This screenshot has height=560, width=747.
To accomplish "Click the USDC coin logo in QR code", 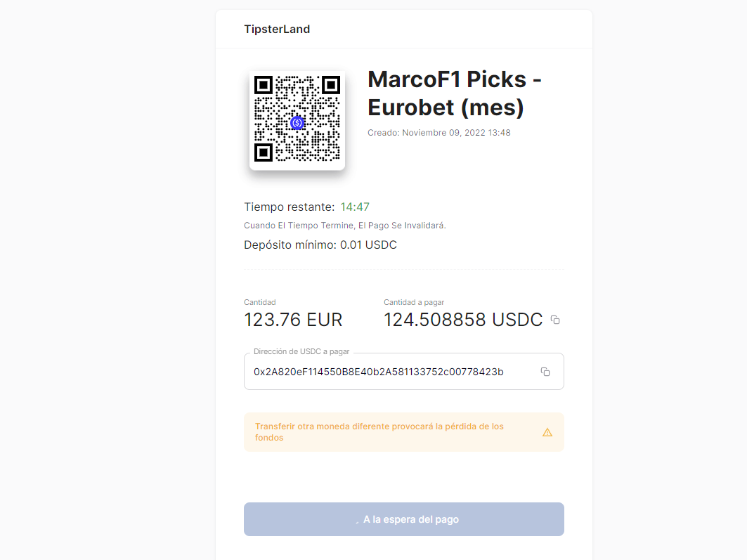I will [x=297, y=123].
